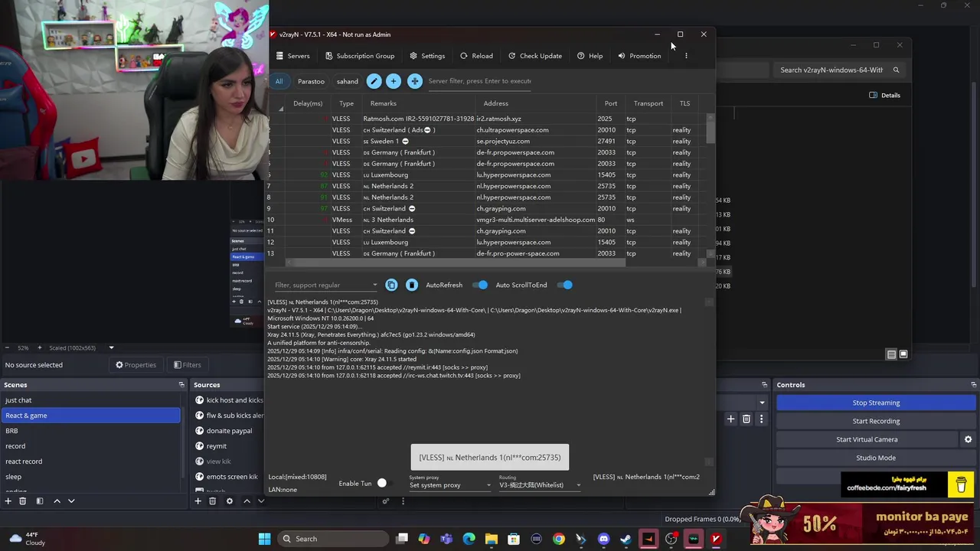The image size is (980, 551).
Task: Open scene filters icon in Scenes toolbar
Action: point(39,501)
